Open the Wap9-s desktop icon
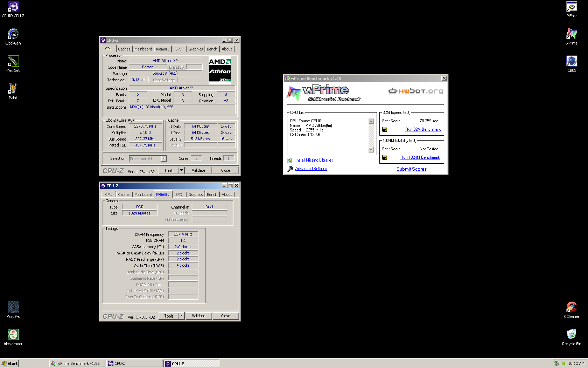This screenshot has width=588, height=368. pyautogui.click(x=13, y=310)
